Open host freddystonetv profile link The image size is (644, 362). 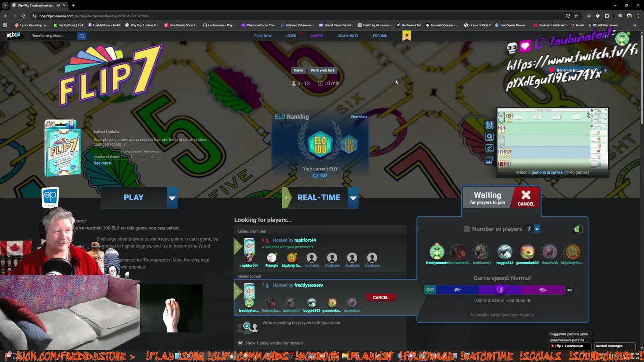[308, 285]
